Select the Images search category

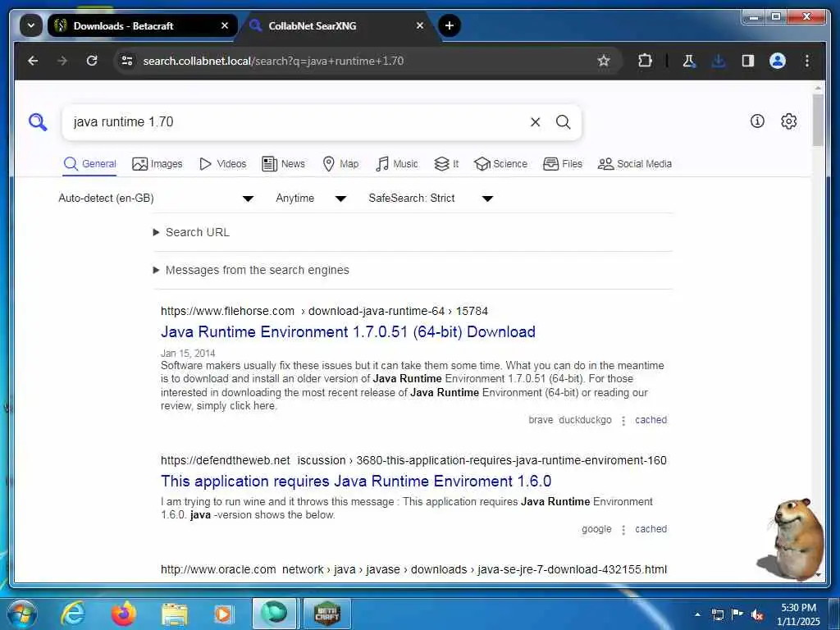coord(157,164)
